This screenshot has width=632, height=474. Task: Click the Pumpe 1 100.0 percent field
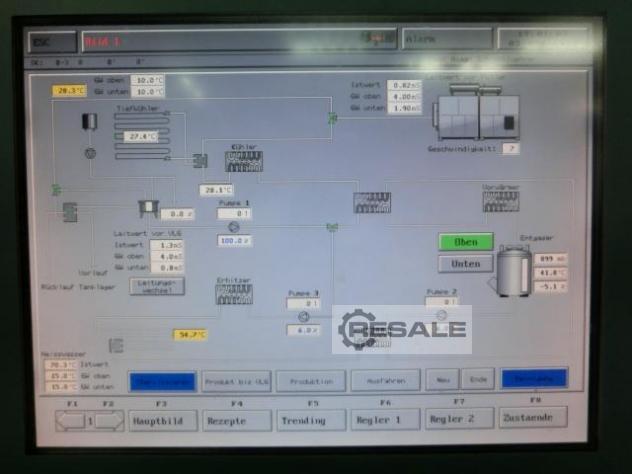tap(233, 241)
